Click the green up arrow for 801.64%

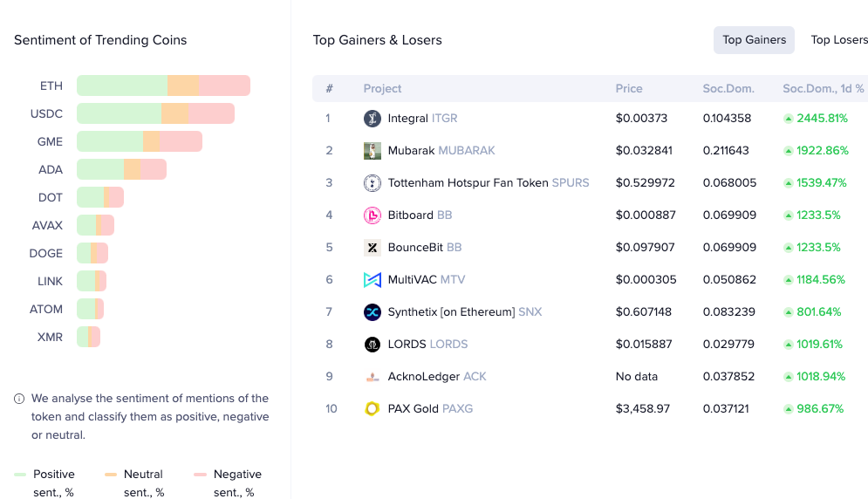tap(789, 312)
